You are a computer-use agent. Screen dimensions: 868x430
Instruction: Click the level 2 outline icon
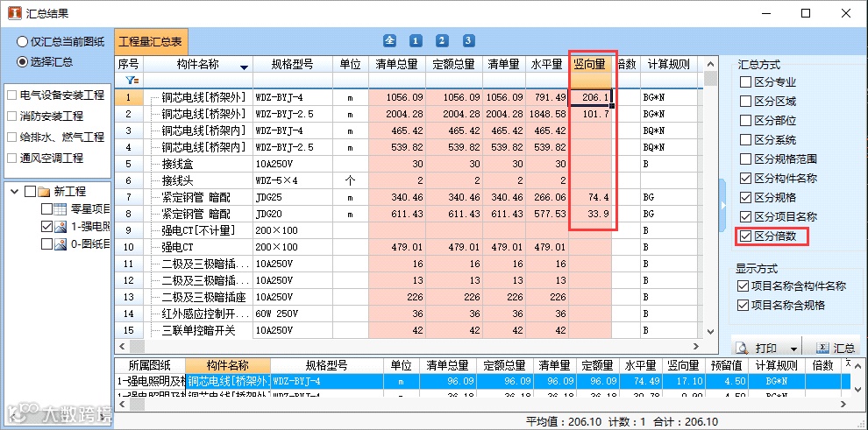(442, 40)
